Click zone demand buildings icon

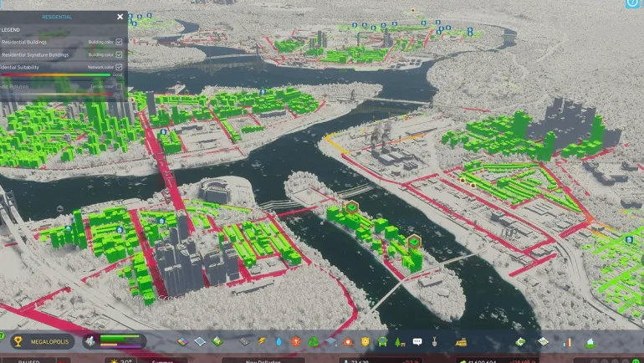click(x=91, y=340)
